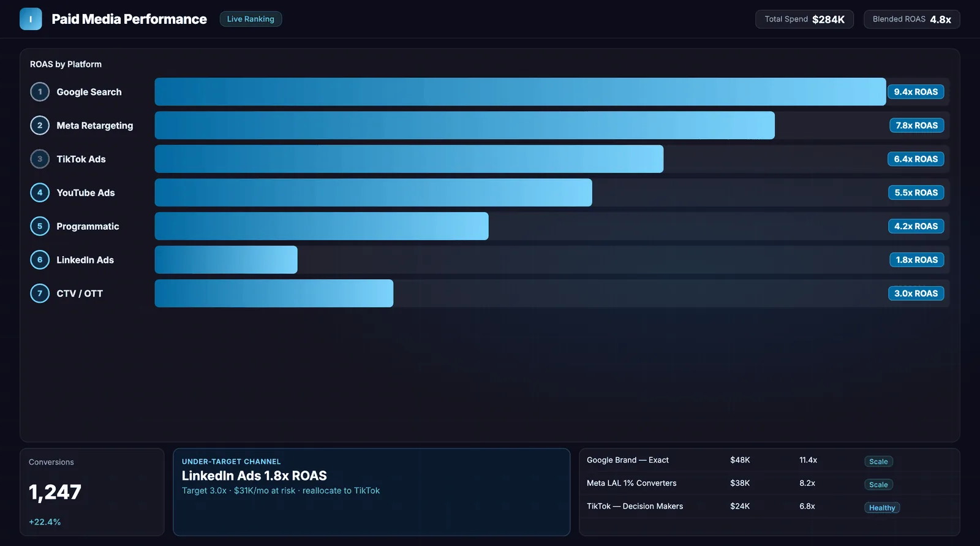The height and width of the screenshot is (546, 980).
Task: Click the Live Ranking badge
Action: click(251, 19)
